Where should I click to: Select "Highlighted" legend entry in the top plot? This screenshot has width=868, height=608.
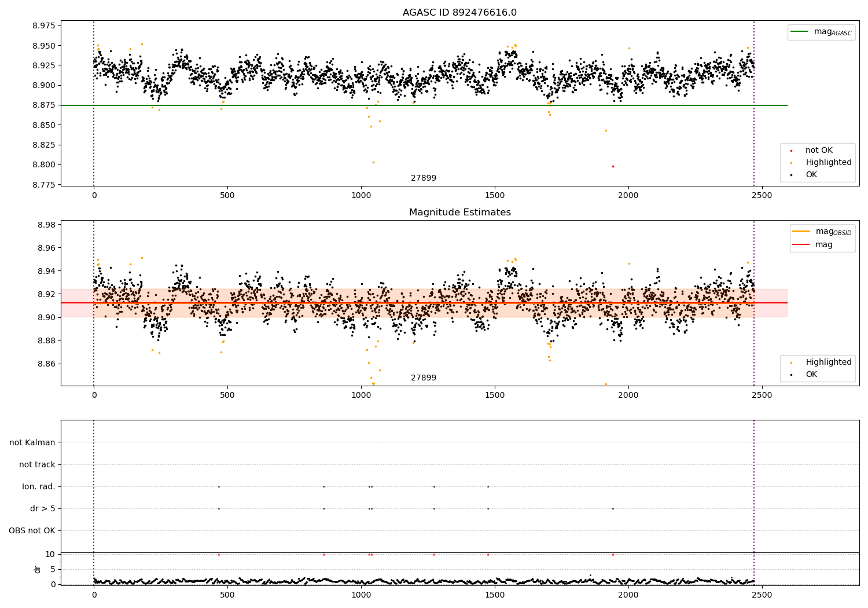click(829, 163)
